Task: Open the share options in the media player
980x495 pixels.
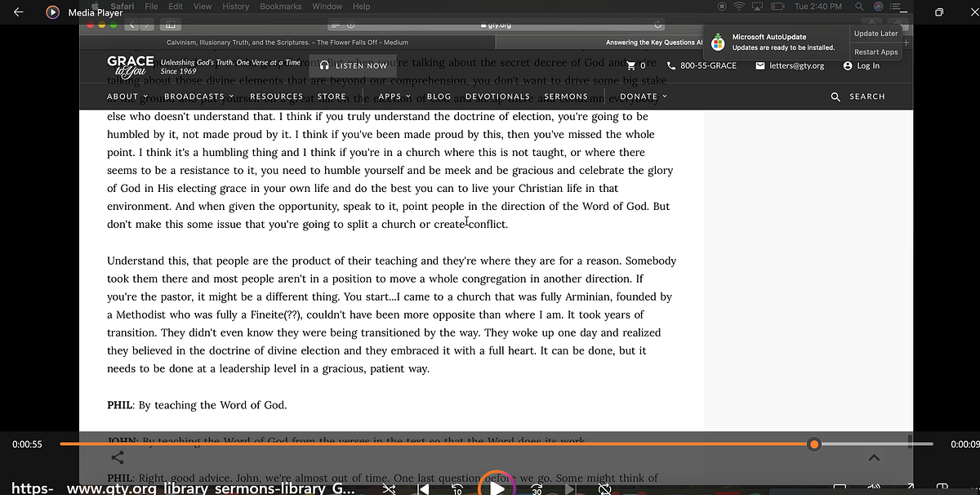Action: 116,457
